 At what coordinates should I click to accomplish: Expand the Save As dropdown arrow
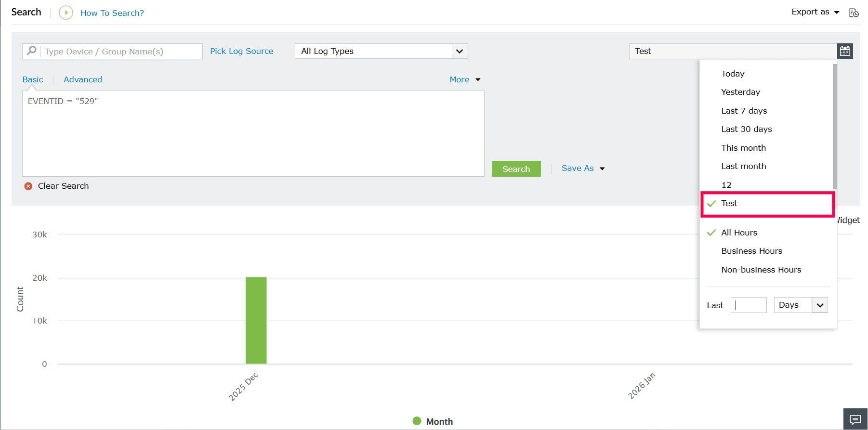coord(602,169)
